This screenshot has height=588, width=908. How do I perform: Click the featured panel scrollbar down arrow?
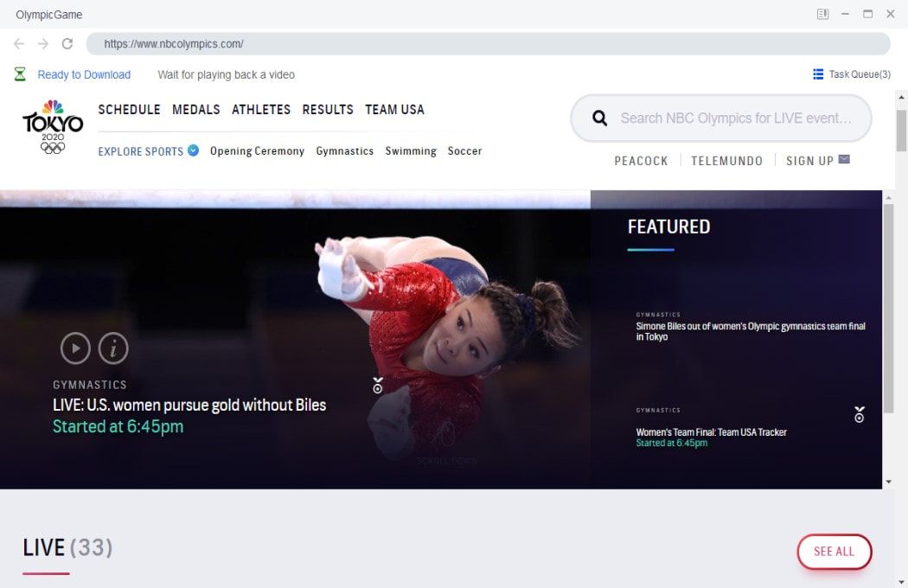click(x=888, y=482)
